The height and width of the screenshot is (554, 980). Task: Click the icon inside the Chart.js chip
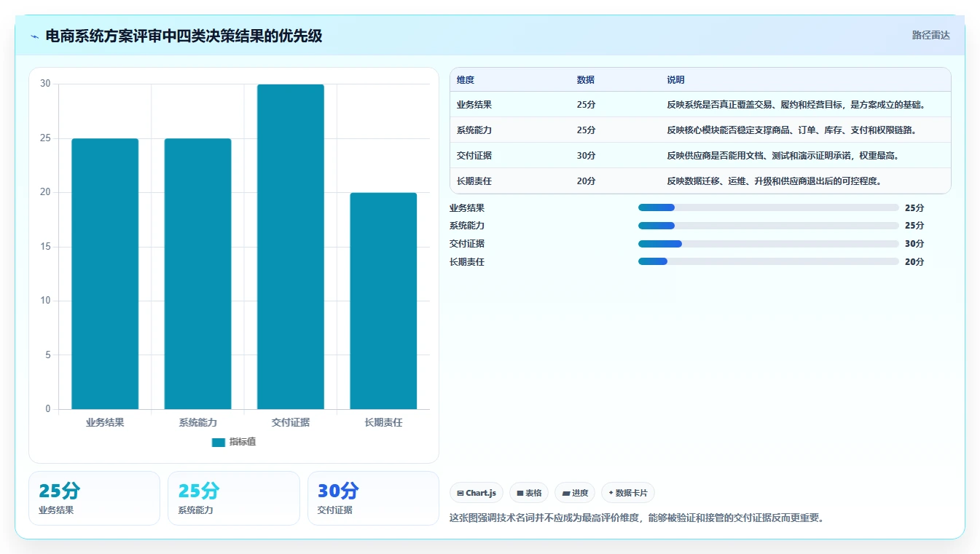click(x=460, y=493)
